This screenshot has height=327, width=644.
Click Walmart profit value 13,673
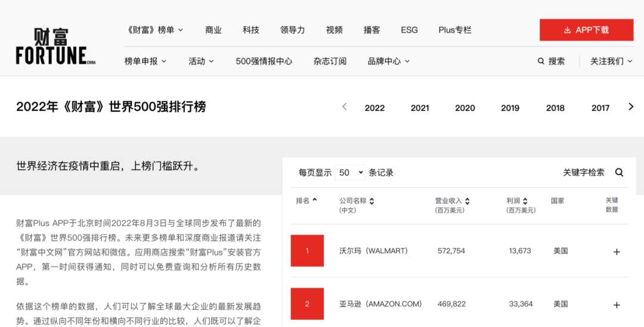pos(520,251)
